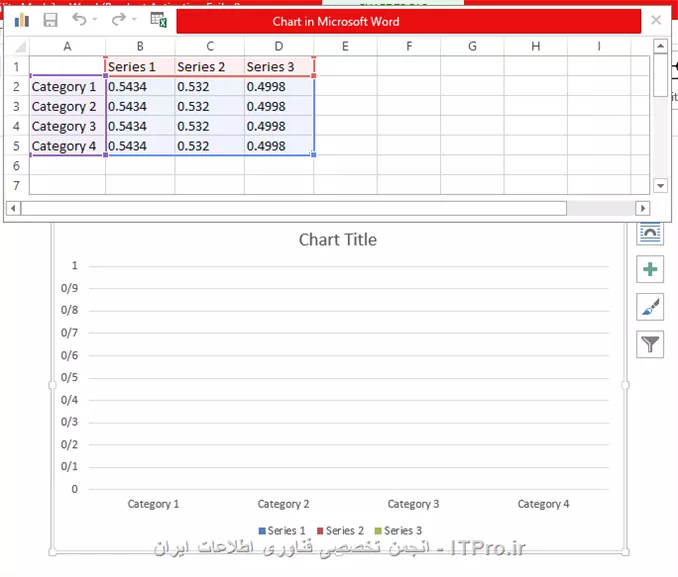678x577 pixels.
Task: Select the Category 3 cell in datasheet
Action: (67, 126)
